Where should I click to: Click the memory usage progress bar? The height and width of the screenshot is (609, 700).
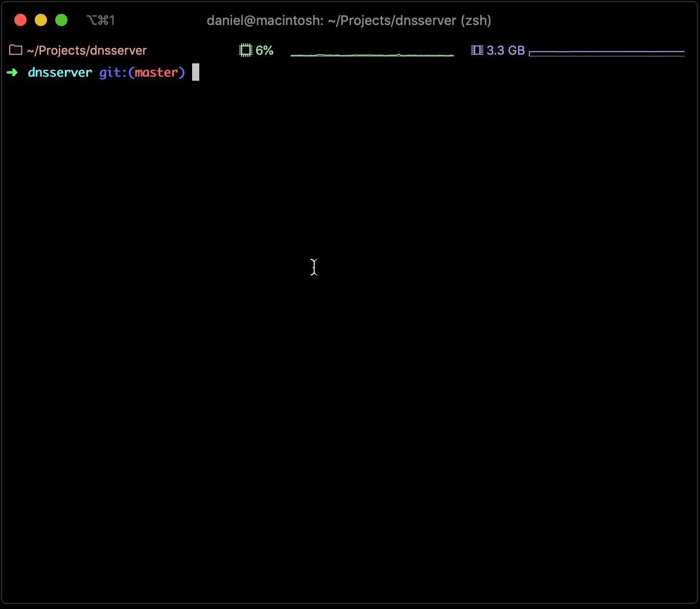(606, 53)
